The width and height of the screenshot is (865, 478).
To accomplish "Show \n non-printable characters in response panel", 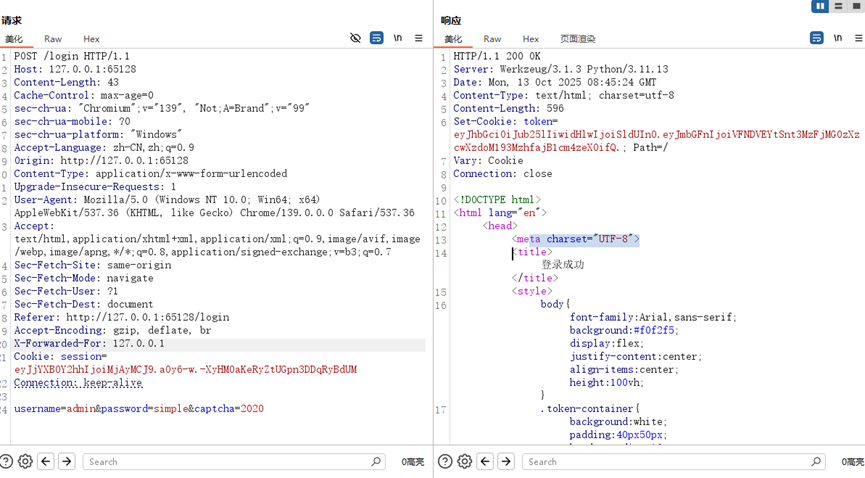I will tap(837, 38).
